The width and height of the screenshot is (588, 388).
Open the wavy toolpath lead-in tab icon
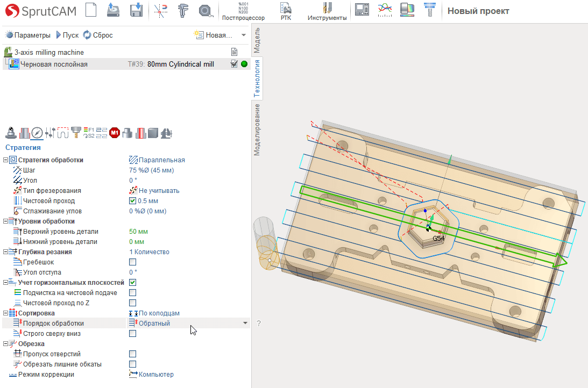(62, 133)
